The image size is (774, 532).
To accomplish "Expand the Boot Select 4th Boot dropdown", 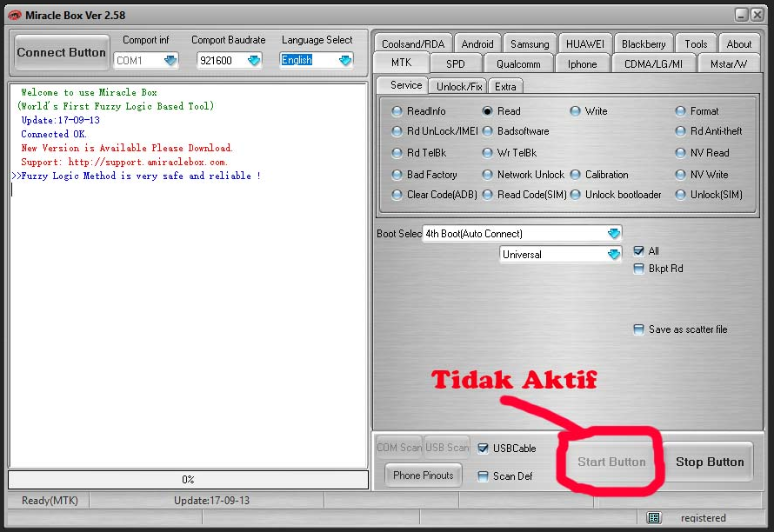I will 614,234.
